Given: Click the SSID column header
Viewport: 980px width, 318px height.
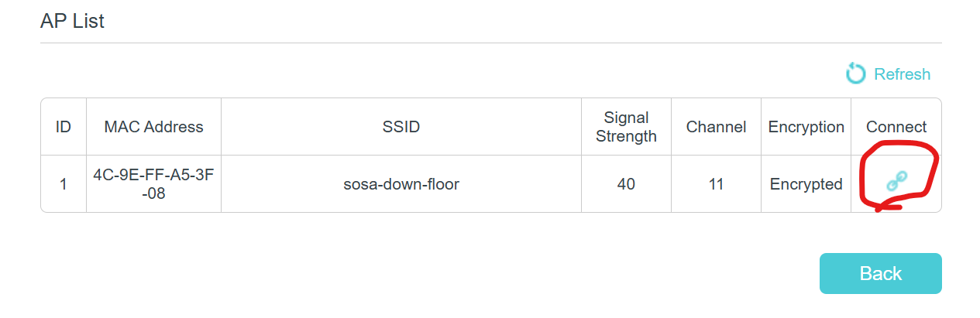Looking at the screenshot, I should point(401,127).
